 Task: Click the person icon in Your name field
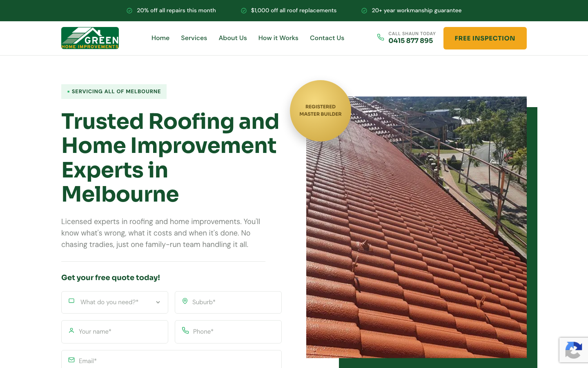coord(71,330)
